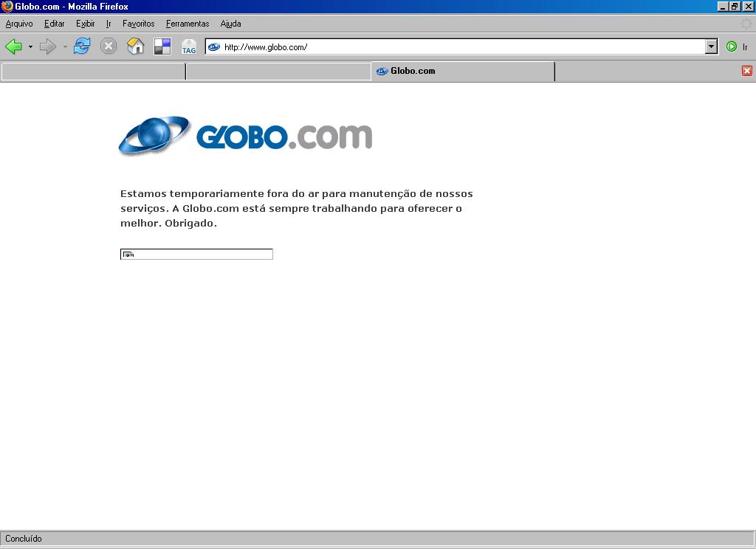Restore down the Firefox window
This screenshot has width=756, height=549.
(735, 6)
